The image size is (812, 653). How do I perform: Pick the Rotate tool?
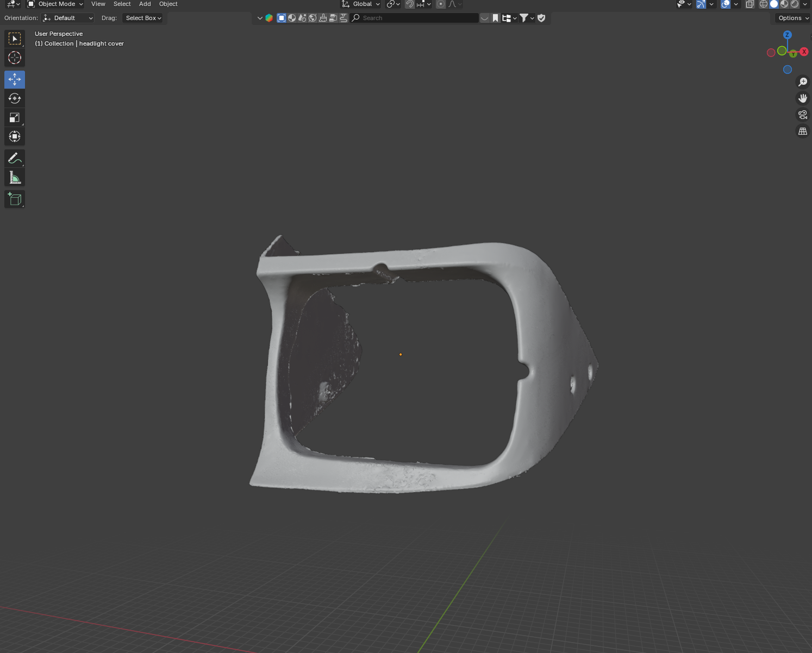[x=15, y=98]
